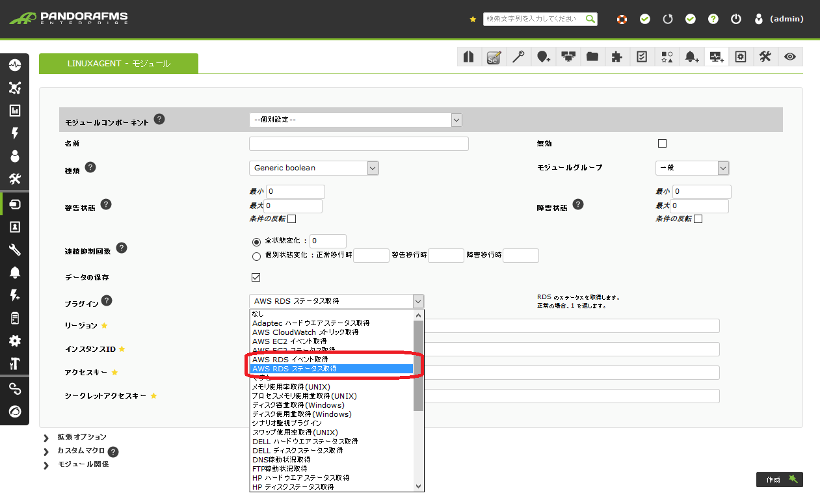Click the gear setup toolbar icon

741,57
